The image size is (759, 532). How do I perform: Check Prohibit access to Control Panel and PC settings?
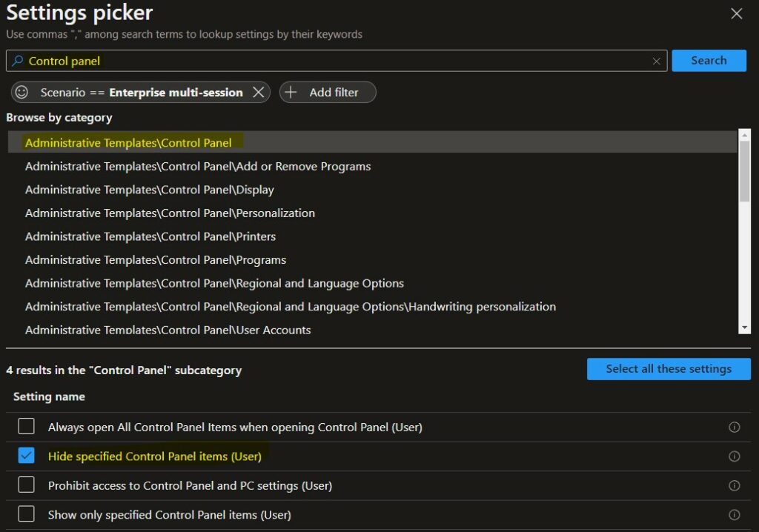[27, 485]
